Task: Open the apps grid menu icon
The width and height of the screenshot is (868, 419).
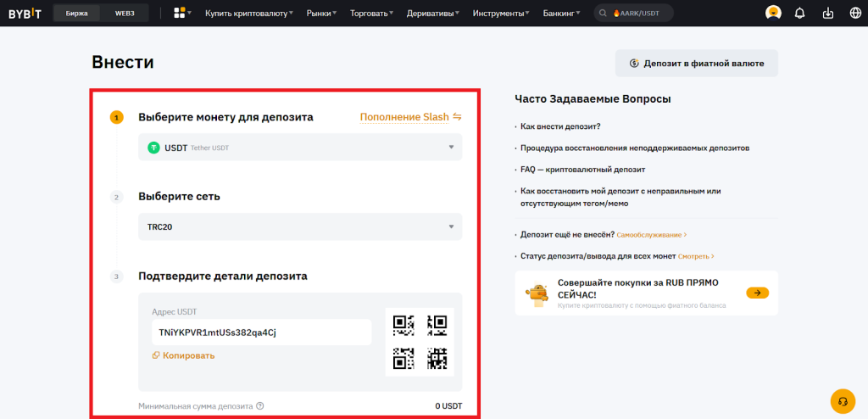Action: coord(180,13)
